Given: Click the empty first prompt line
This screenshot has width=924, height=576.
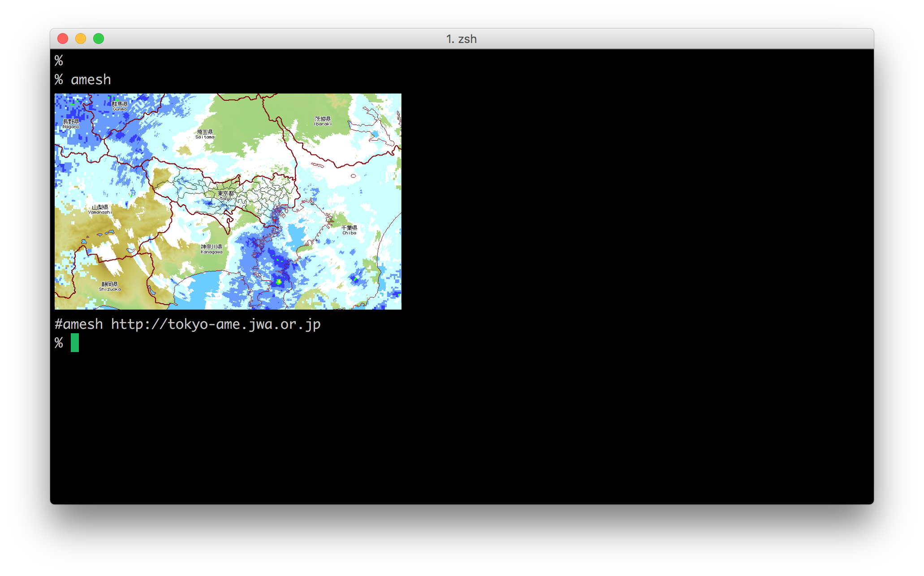Looking at the screenshot, I should click(x=59, y=60).
